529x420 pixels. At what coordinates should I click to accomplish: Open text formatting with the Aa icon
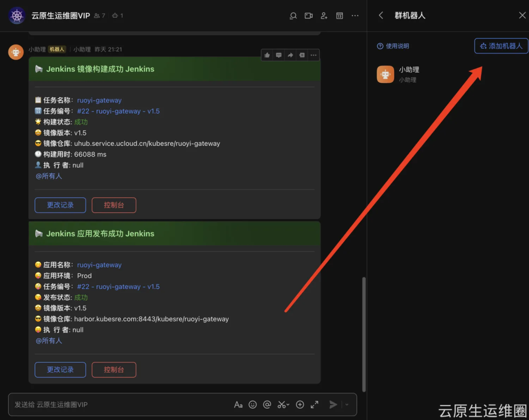(x=238, y=404)
